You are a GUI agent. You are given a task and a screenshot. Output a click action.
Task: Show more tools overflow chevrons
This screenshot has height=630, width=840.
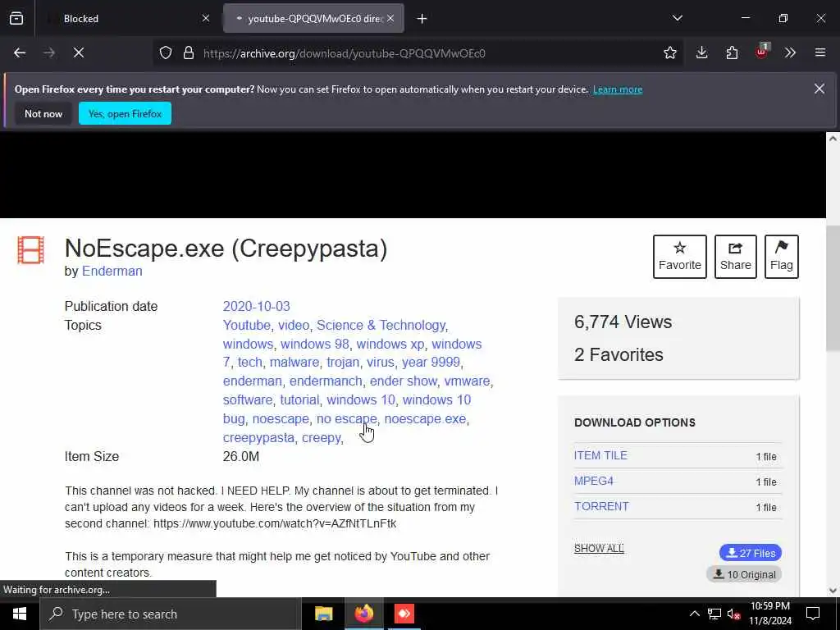pos(790,52)
